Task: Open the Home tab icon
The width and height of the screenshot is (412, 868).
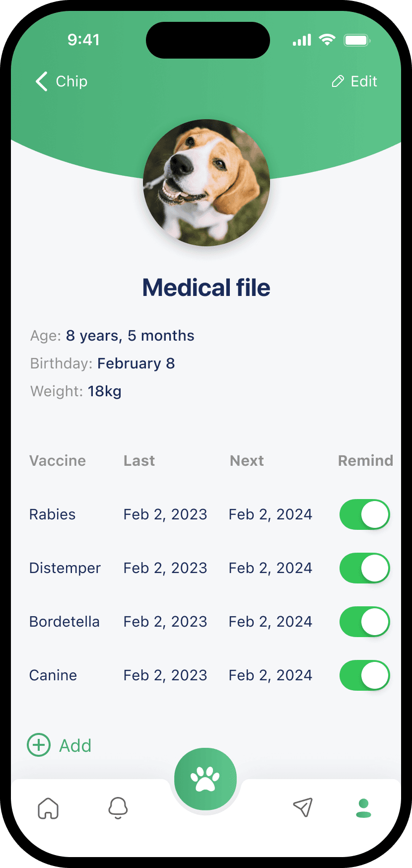Action: 48,808
